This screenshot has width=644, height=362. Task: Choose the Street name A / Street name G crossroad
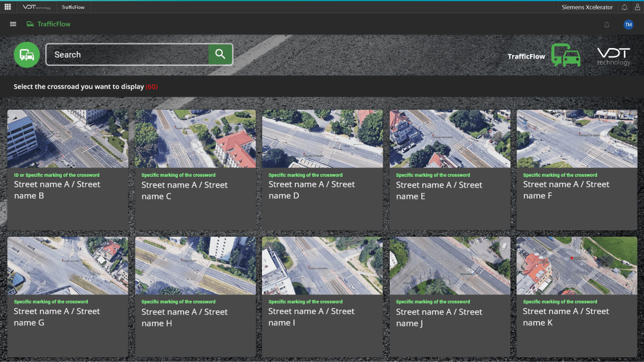pos(68,296)
